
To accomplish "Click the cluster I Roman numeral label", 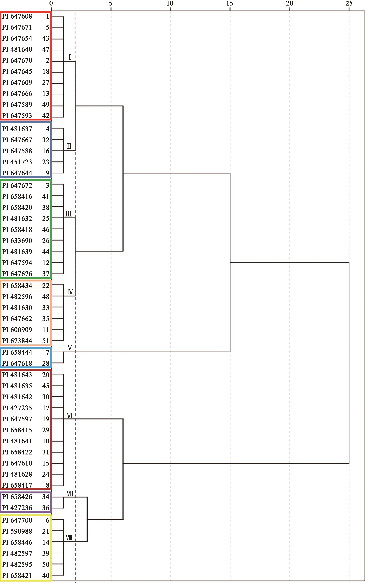I will click(70, 57).
